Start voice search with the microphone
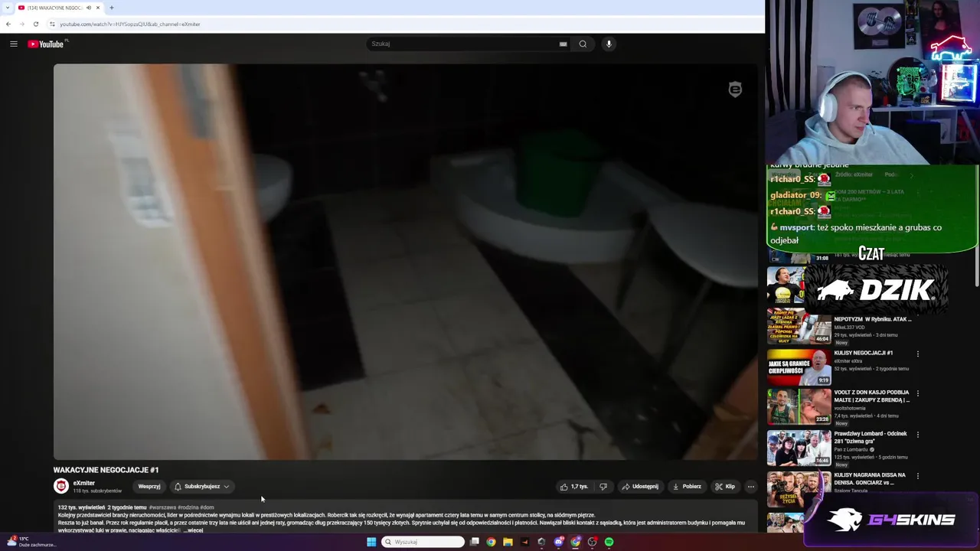The height and width of the screenshot is (551, 980). (609, 44)
